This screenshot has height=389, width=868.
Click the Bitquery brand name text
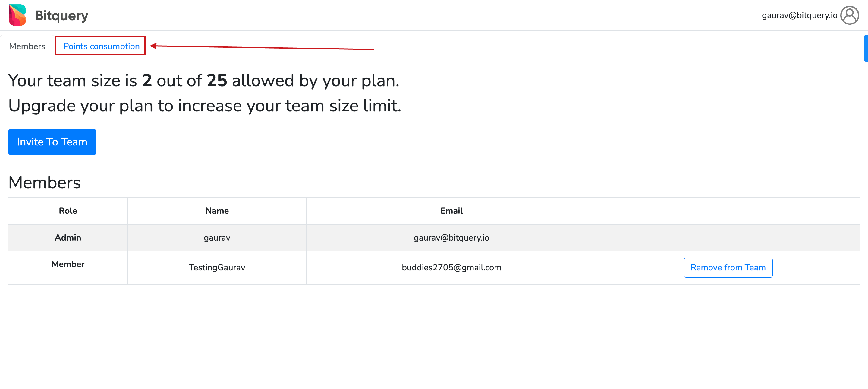pyautogui.click(x=61, y=15)
